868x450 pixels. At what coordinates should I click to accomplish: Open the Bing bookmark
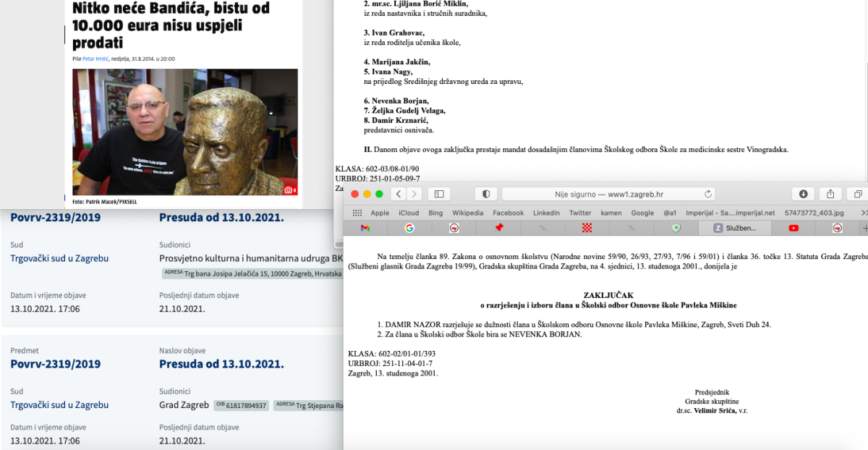pos(435,213)
